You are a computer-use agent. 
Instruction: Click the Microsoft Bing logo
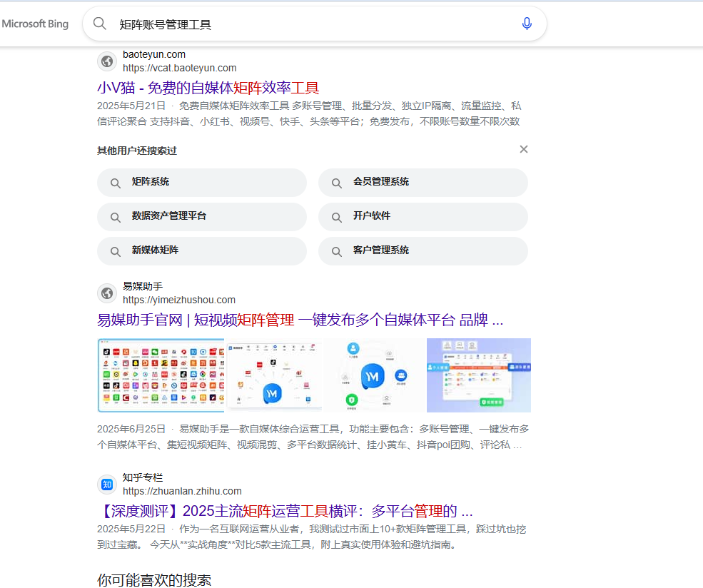click(35, 24)
